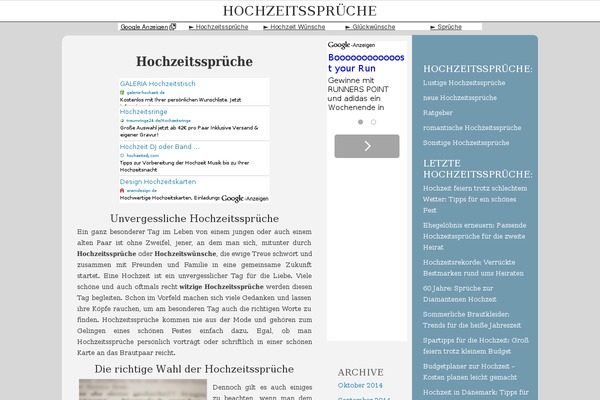This screenshot has width=600, height=400.
Task: Select the second ad carousel dot
Action: pos(373,122)
